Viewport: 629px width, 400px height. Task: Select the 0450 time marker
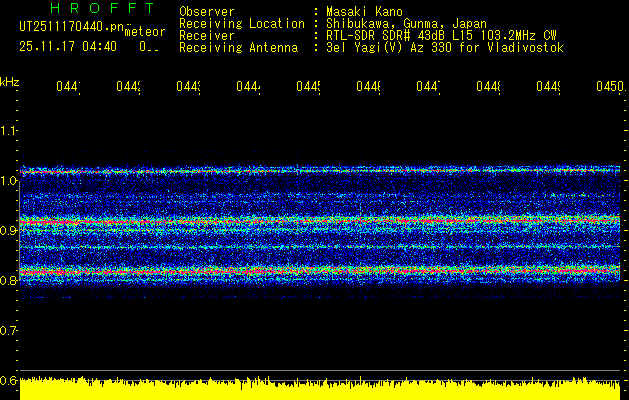[x=608, y=88]
